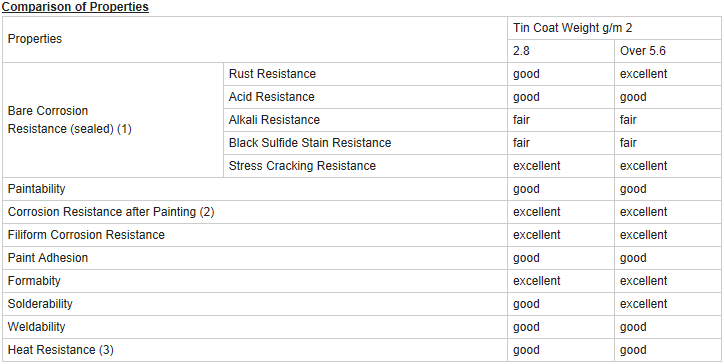Click the Weldability row label
The width and height of the screenshot is (725, 364).
pos(37,327)
